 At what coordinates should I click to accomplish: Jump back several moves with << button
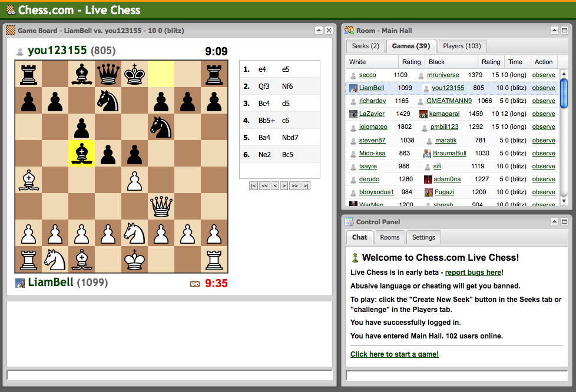(x=265, y=186)
